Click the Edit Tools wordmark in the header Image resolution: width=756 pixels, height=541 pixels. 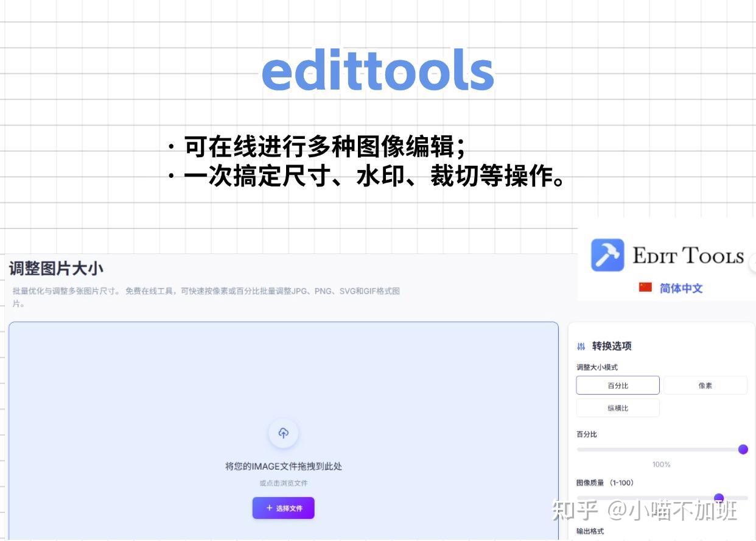[688, 256]
